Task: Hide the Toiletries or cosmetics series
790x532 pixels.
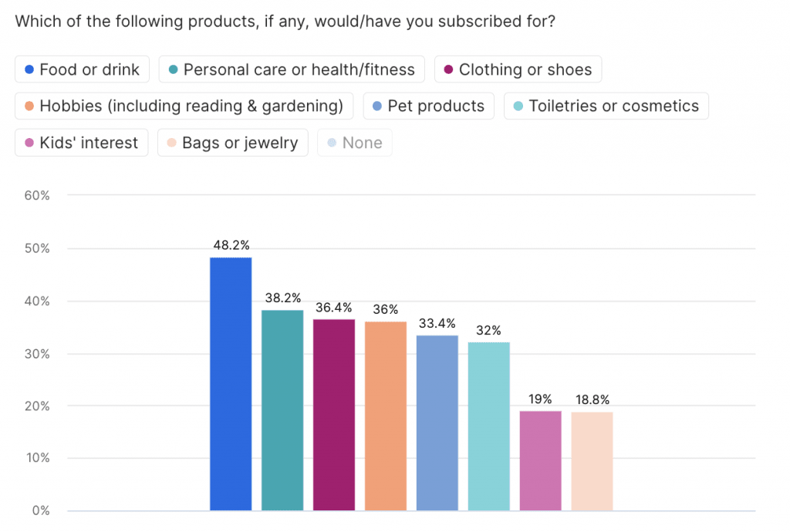Action: 606,106
